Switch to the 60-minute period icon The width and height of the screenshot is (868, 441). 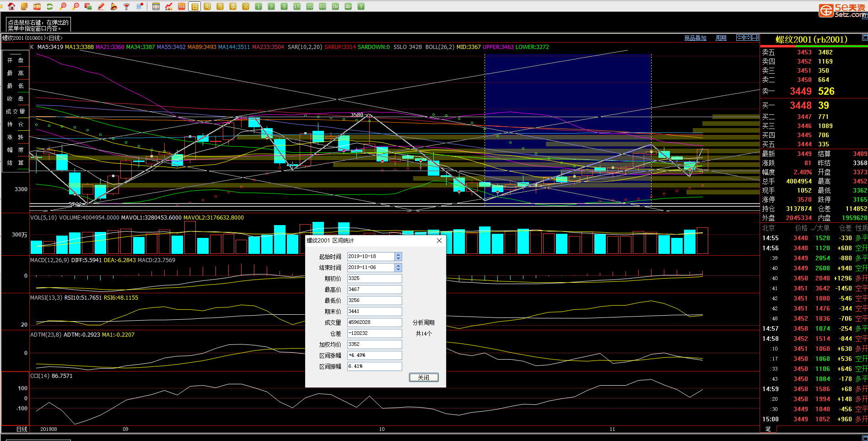click(323, 6)
